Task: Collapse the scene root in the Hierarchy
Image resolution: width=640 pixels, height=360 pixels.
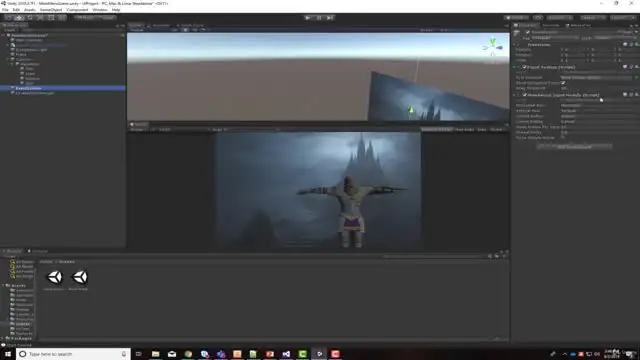Action: tap(4, 36)
